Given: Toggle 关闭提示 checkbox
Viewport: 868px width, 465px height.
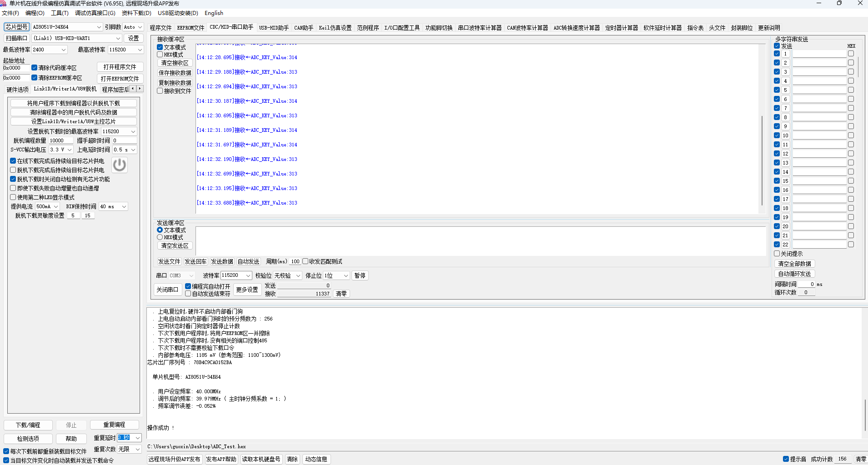Looking at the screenshot, I should click(777, 254).
